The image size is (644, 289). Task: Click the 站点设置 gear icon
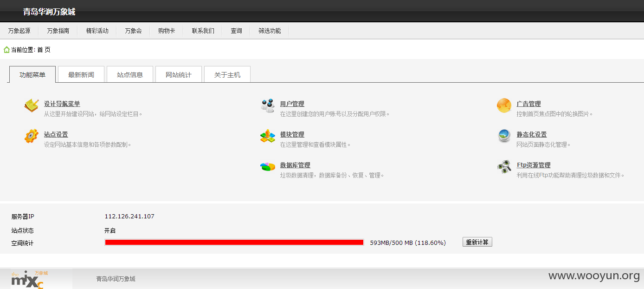point(31,136)
